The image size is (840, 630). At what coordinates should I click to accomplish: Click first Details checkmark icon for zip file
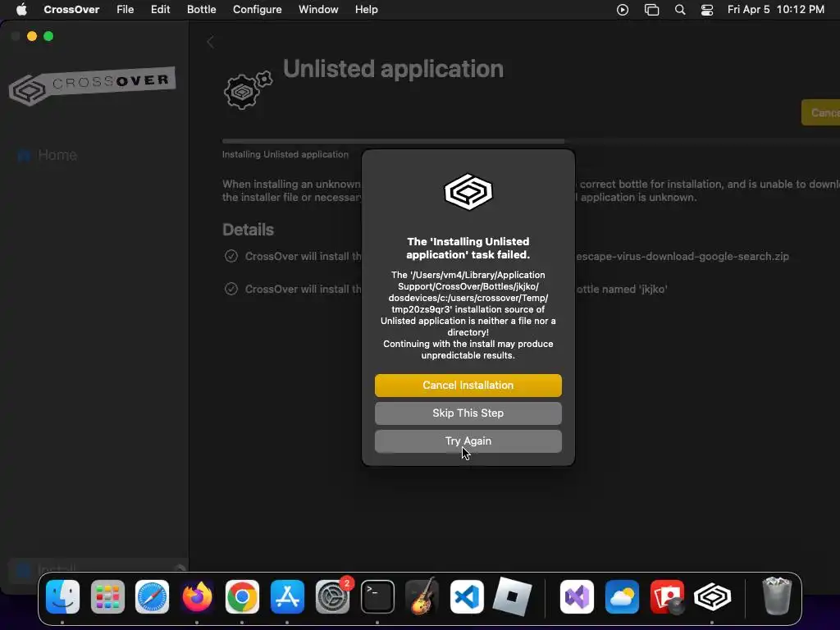tap(231, 256)
